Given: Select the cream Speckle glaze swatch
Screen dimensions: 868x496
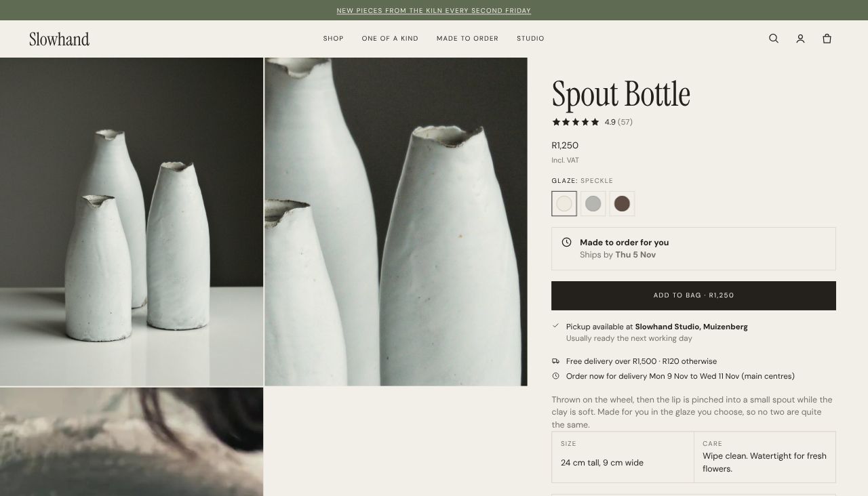Looking at the screenshot, I should point(564,203).
